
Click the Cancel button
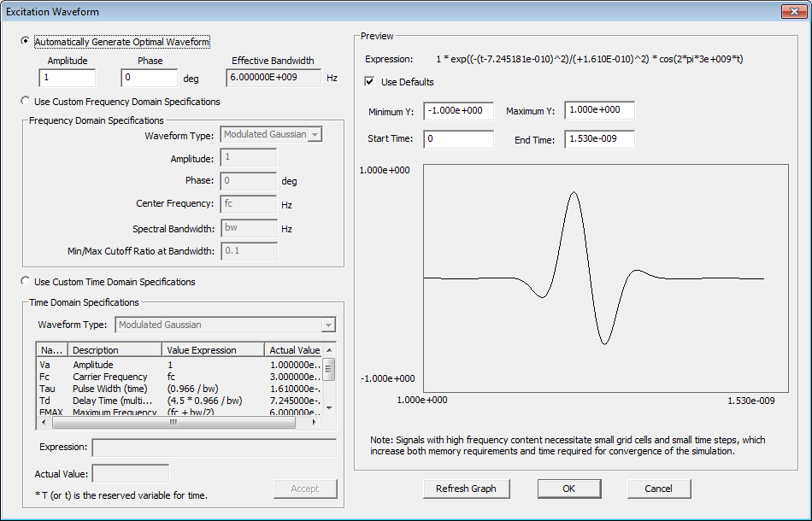coord(658,489)
